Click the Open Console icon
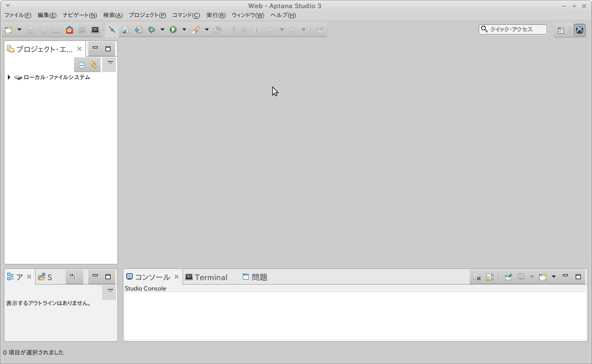This screenshot has height=364, width=592. [543, 277]
